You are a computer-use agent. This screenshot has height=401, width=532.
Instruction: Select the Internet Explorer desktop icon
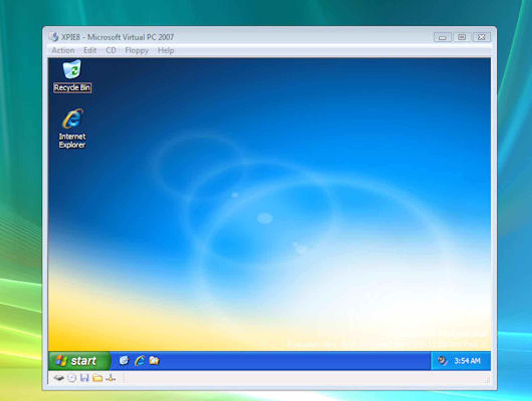pyautogui.click(x=72, y=128)
